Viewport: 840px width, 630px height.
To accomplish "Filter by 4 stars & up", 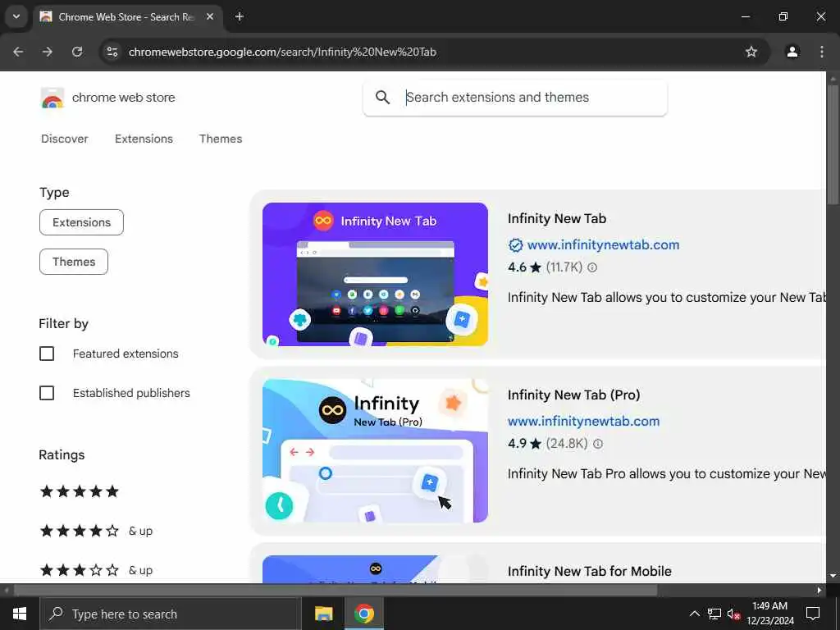I will tap(97, 531).
